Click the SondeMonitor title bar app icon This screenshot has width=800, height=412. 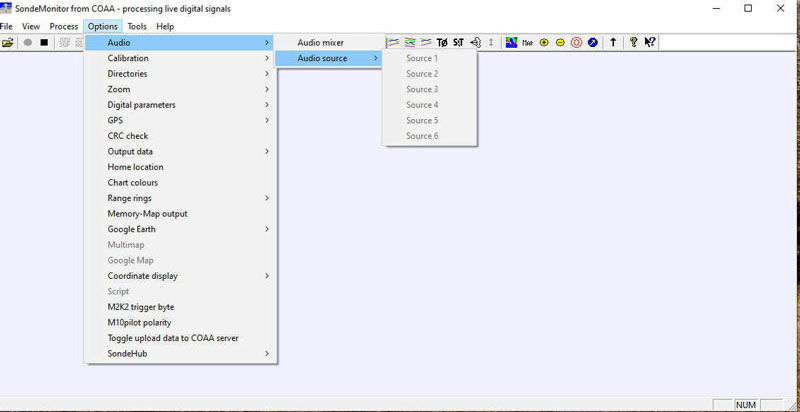point(6,8)
